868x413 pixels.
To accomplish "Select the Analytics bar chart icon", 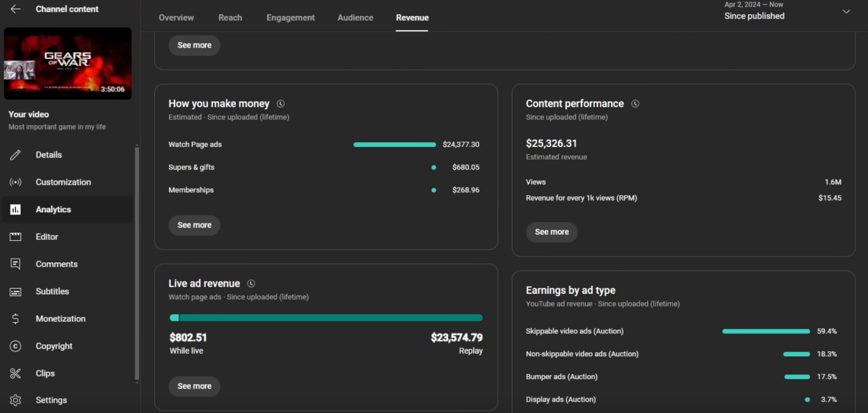I will point(16,210).
